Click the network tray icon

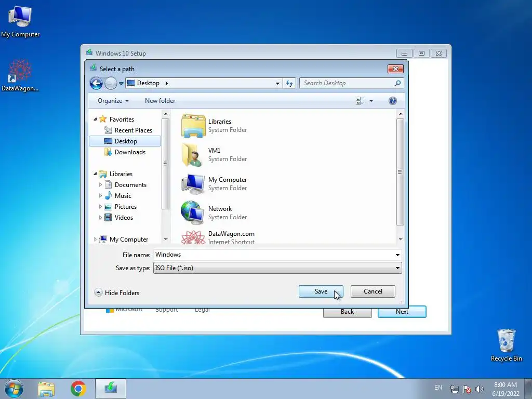pos(454,389)
